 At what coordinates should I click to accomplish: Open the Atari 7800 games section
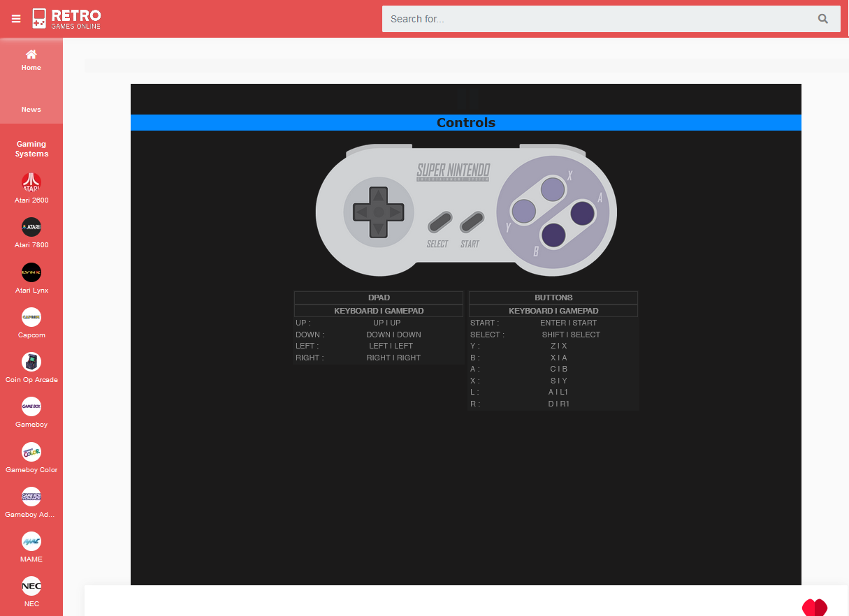point(31,227)
